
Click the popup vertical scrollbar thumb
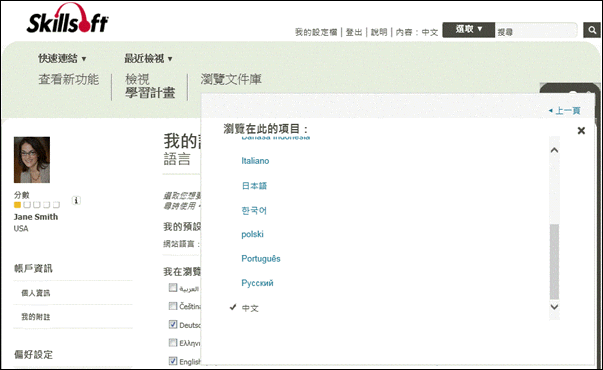(554, 262)
